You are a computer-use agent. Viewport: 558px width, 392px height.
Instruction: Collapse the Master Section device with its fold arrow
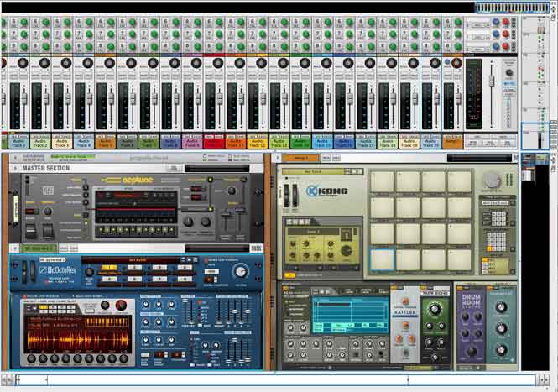(13, 168)
